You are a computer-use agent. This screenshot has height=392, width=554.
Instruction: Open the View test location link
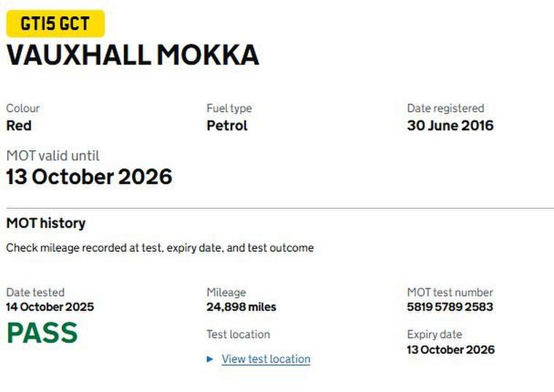266,359
